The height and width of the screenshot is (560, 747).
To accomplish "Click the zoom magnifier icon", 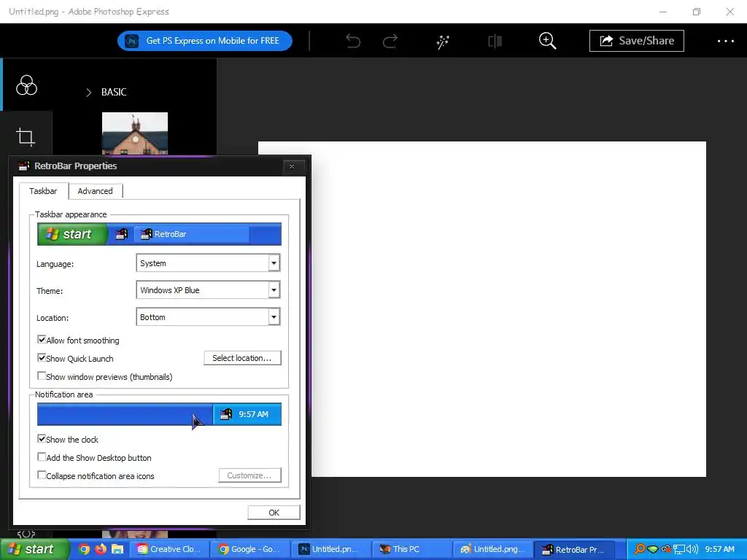I will coord(547,41).
